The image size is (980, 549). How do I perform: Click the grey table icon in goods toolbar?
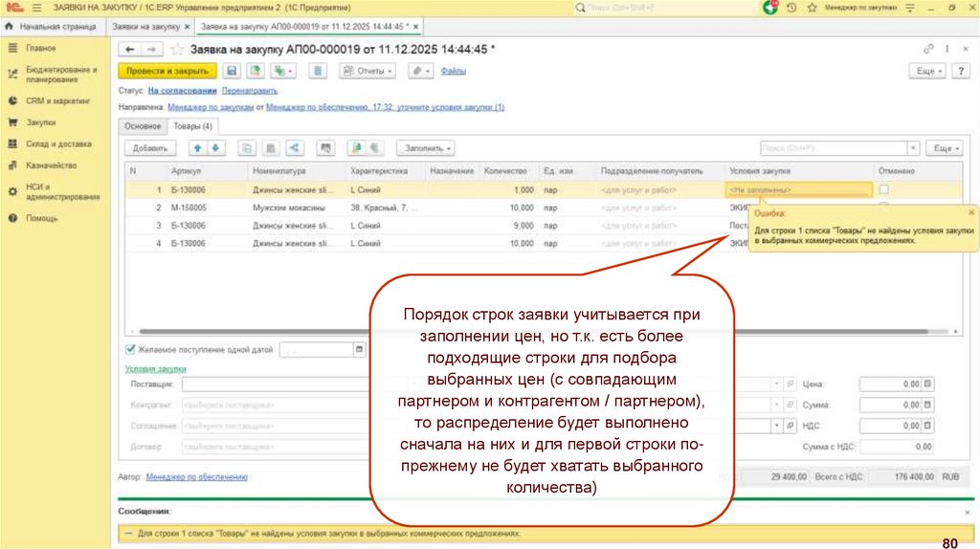coord(271,148)
